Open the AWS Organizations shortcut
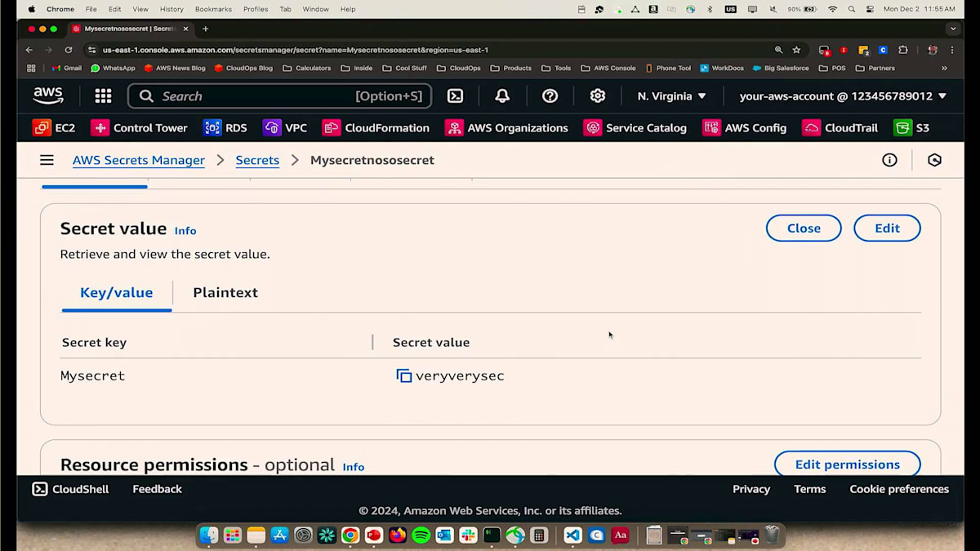 pos(506,128)
